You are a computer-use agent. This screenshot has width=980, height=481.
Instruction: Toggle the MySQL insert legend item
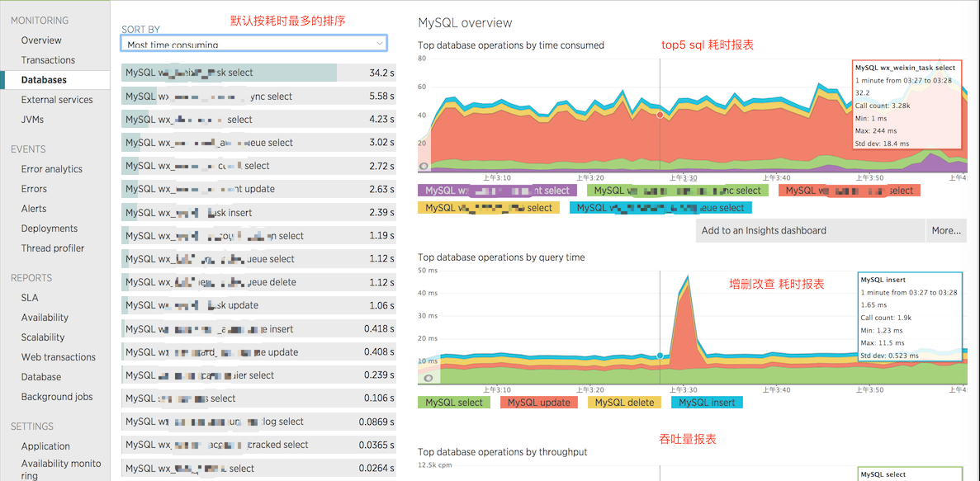[708, 403]
